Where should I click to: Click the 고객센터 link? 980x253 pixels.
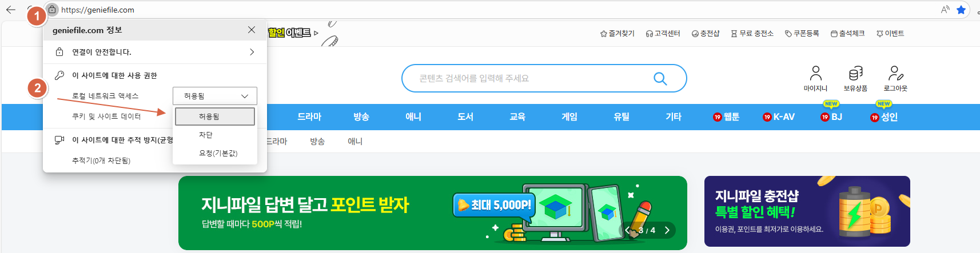(x=663, y=34)
